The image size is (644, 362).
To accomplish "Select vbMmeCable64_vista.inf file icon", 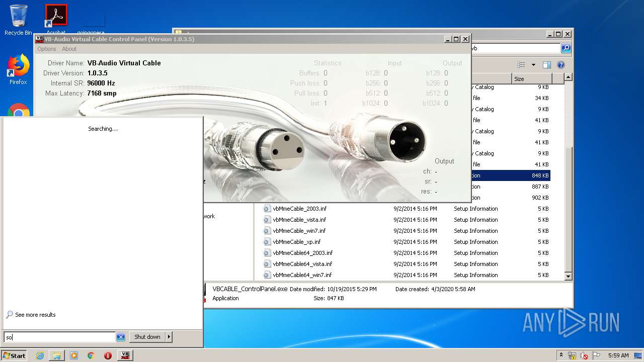I will tap(268, 264).
